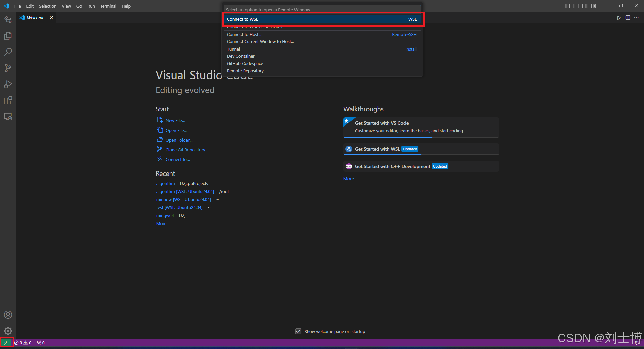644x349 pixels.
Task: Click the New File icon in Start list
Action: [160, 120]
